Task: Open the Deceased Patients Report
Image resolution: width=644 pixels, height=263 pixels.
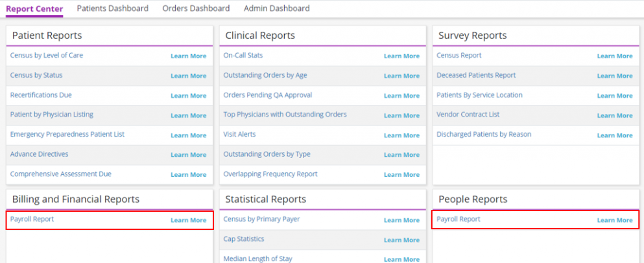Action: coord(476,75)
